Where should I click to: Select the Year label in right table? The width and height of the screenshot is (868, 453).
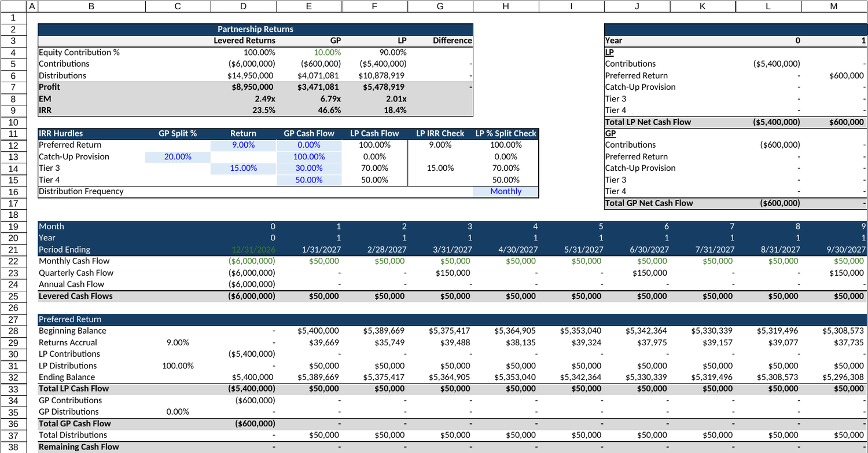point(614,41)
